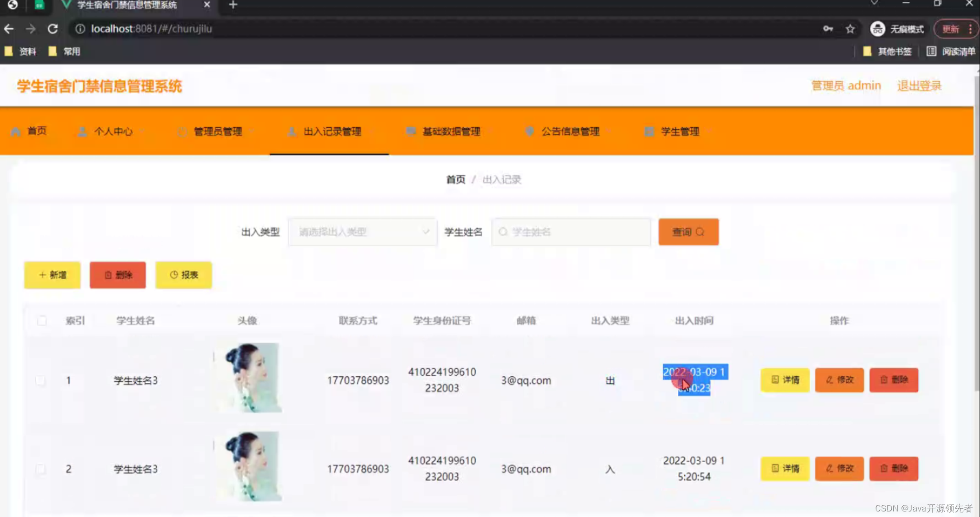Check the checkbox for row 1
Image resolution: width=980 pixels, height=517 pixels.
[41, 380]
